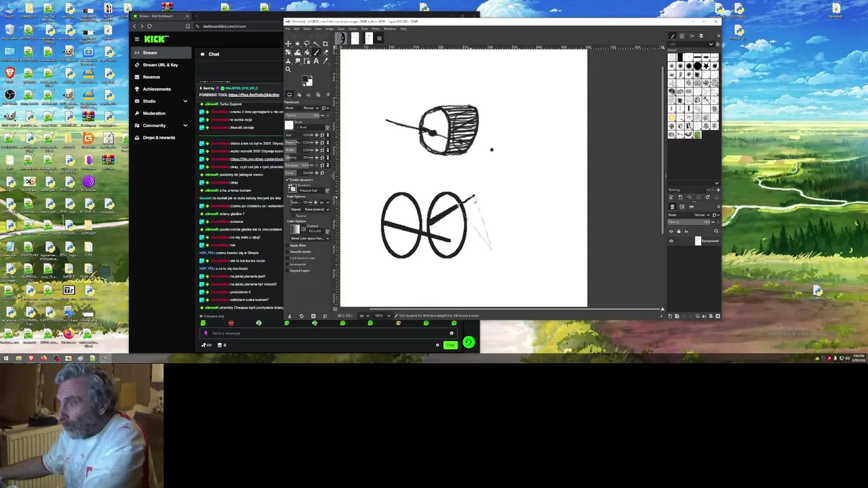Click the foreground color swatch in toolbox
The image size is (868, 488).
(305, 79)
